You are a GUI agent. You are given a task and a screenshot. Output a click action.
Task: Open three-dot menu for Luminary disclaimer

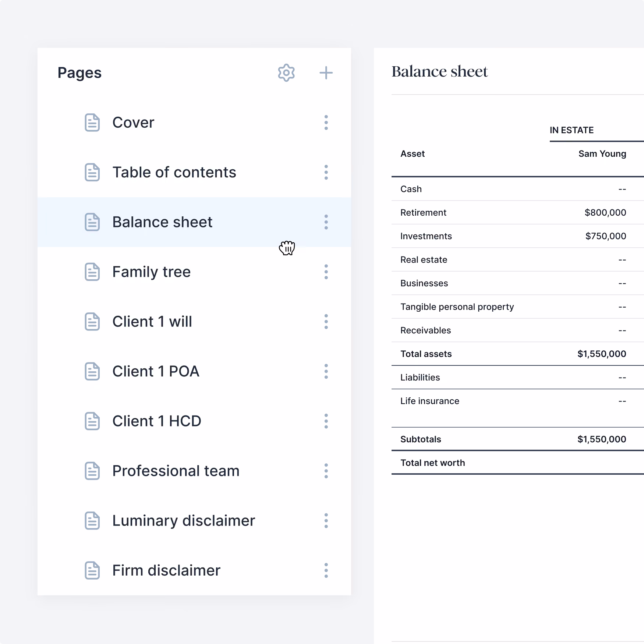click(x=326, y=521)
